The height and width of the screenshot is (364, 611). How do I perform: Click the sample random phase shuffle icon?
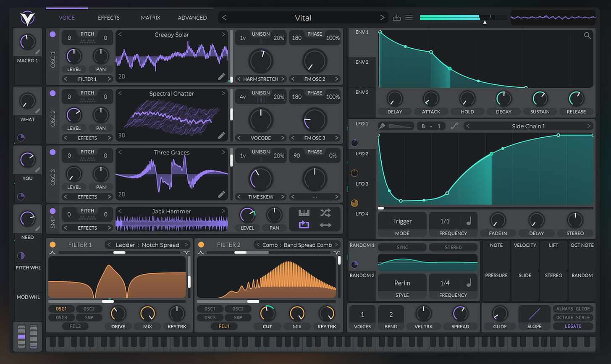pyautogui.click(x=325, y=213)
